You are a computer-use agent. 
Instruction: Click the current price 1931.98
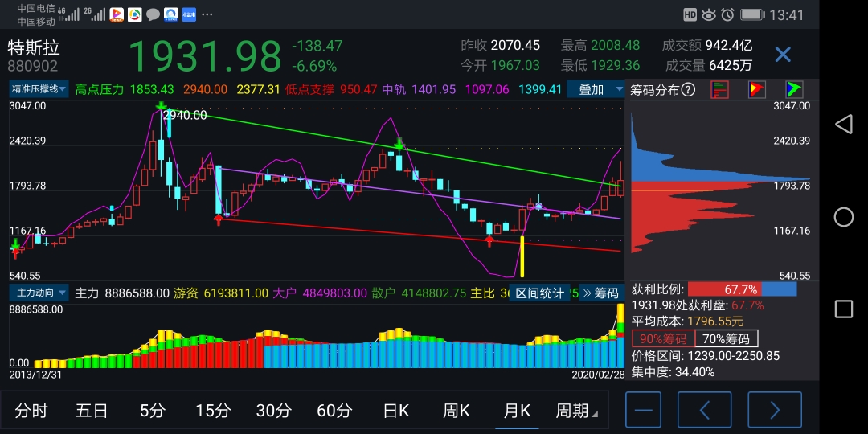(205, 56)
